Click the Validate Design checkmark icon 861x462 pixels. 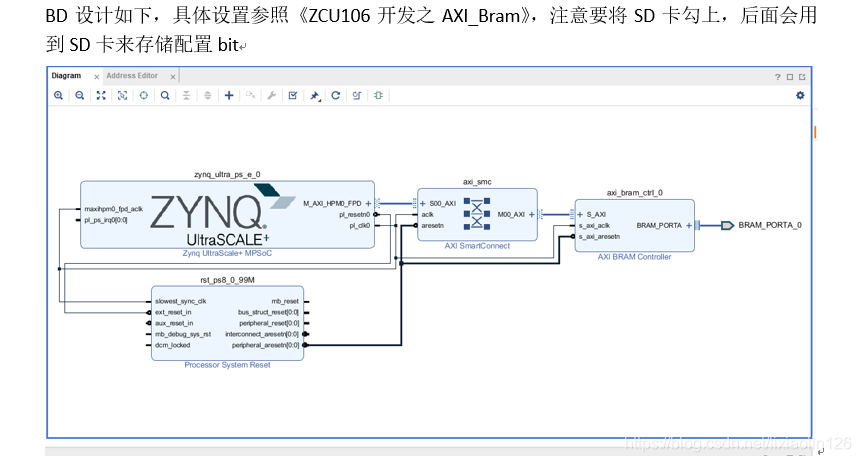coord(293,96)
